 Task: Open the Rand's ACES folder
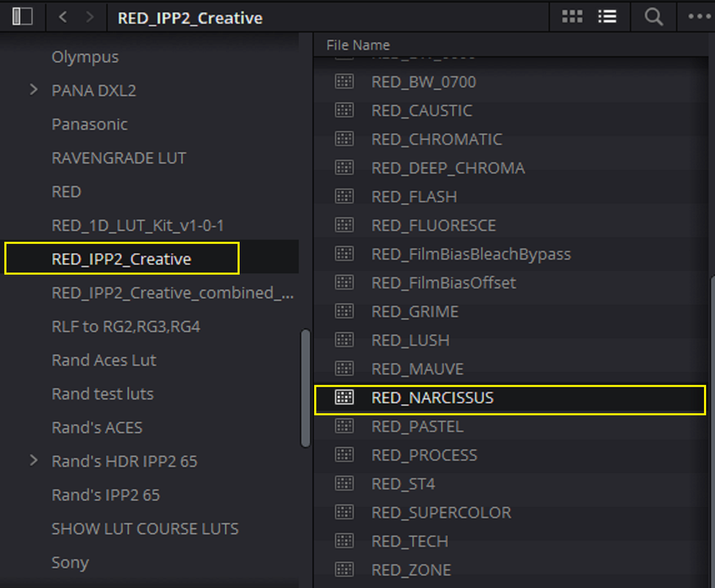tap(97, 427)
